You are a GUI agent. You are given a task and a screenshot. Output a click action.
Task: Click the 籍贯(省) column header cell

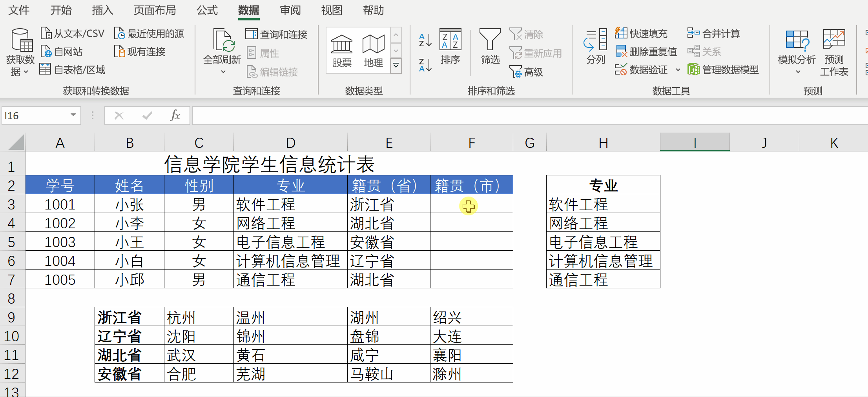[389, 185]
